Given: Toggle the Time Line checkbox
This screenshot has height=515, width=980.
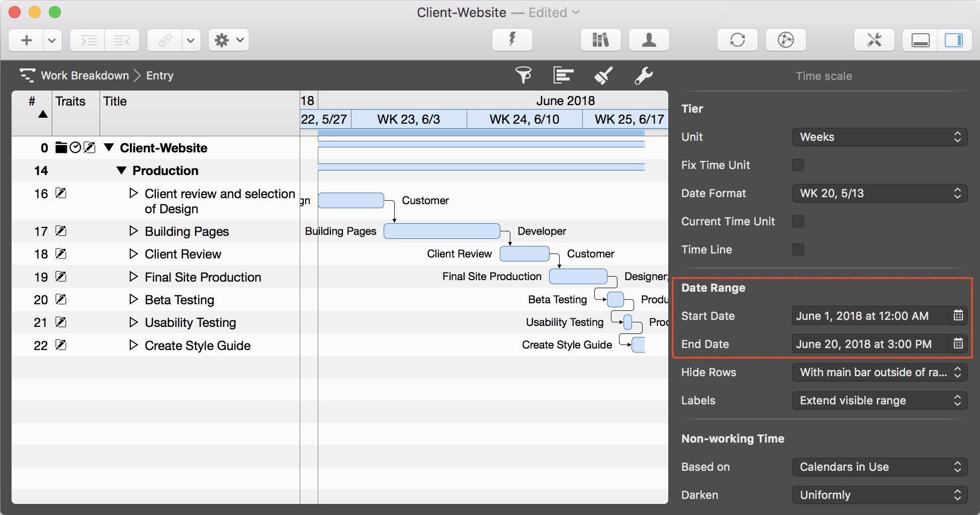Looking at the screenshot, I should pyautogui.click(x=798, y=249).
